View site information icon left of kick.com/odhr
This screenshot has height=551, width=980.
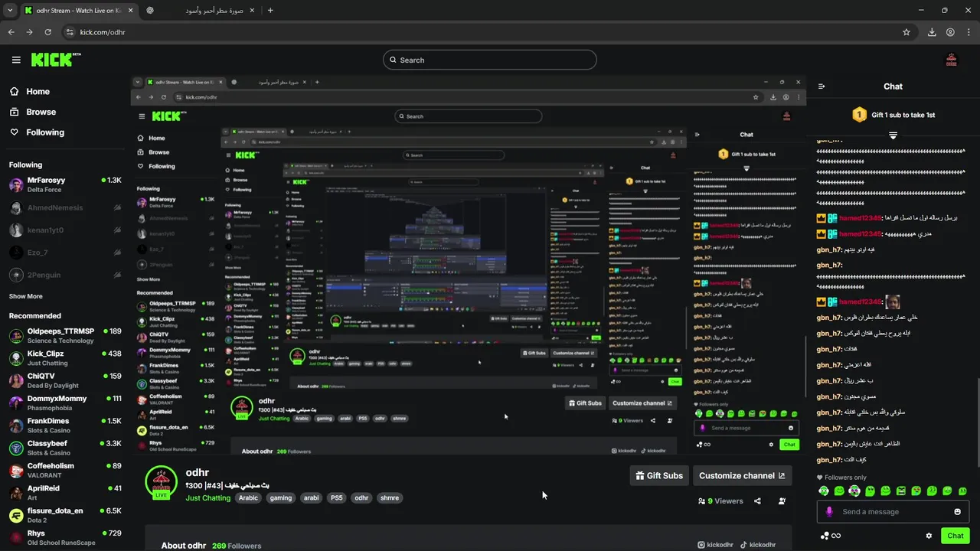point(70,32)
